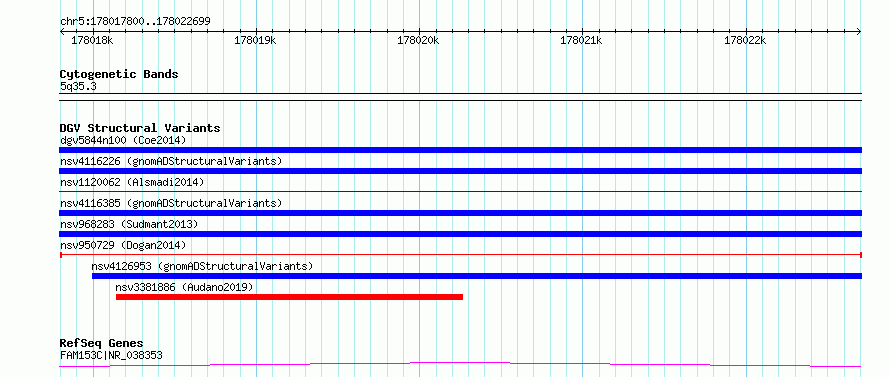Click the nsv1120062 (Alsmadi2014) label
Screen dimensions: 890x377
point(132,182)
